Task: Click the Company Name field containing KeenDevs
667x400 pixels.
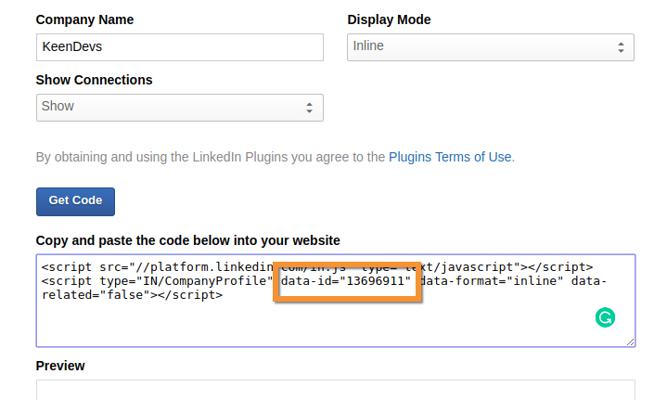Action: (180, 47)
